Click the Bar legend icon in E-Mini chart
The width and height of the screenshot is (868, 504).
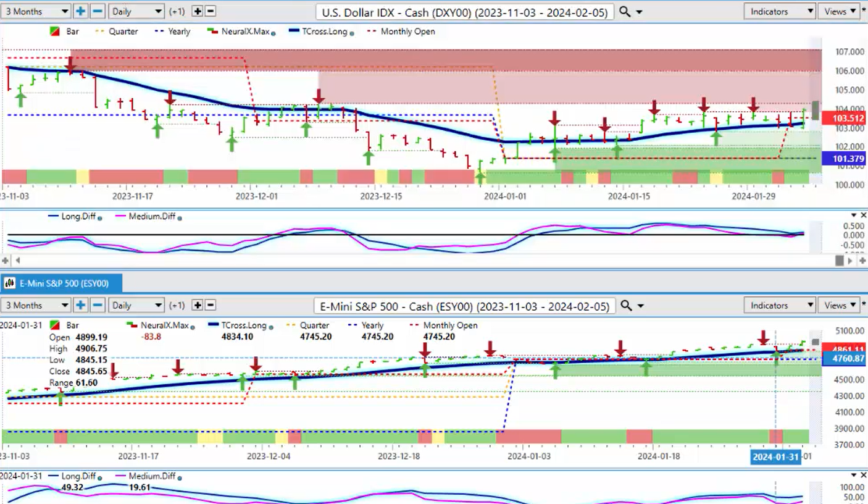click(x=54, y=325)
